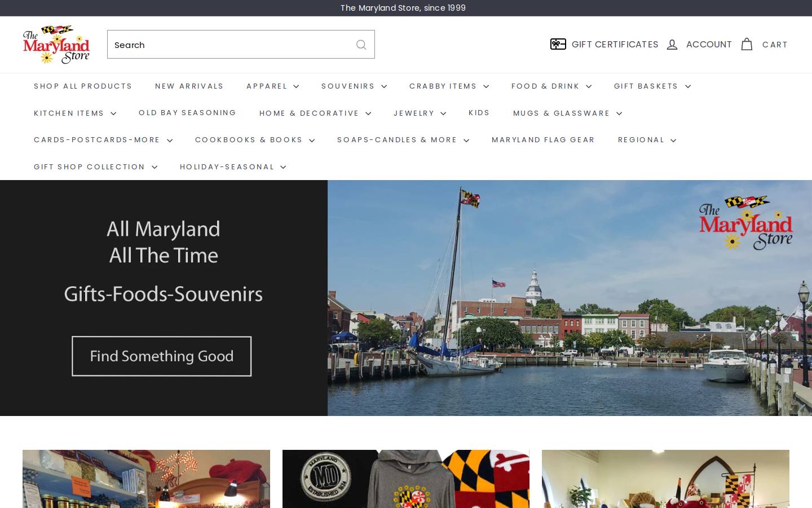Click the Search input field
The image size is (812, 508).
click(x=241, y=45)
